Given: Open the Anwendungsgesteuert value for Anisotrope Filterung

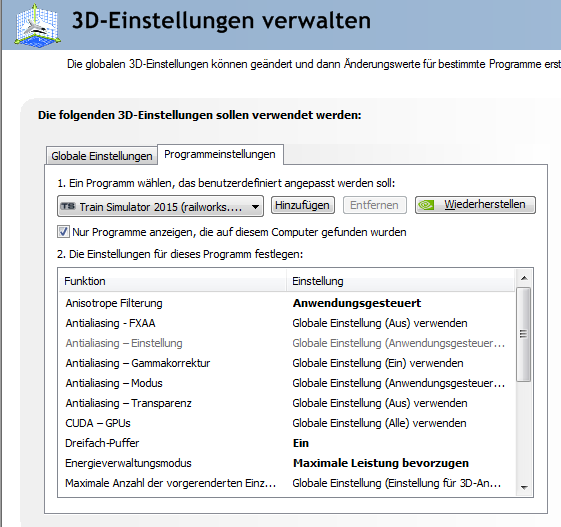Looking at the screenshot, I should click(x=357, y=303).
